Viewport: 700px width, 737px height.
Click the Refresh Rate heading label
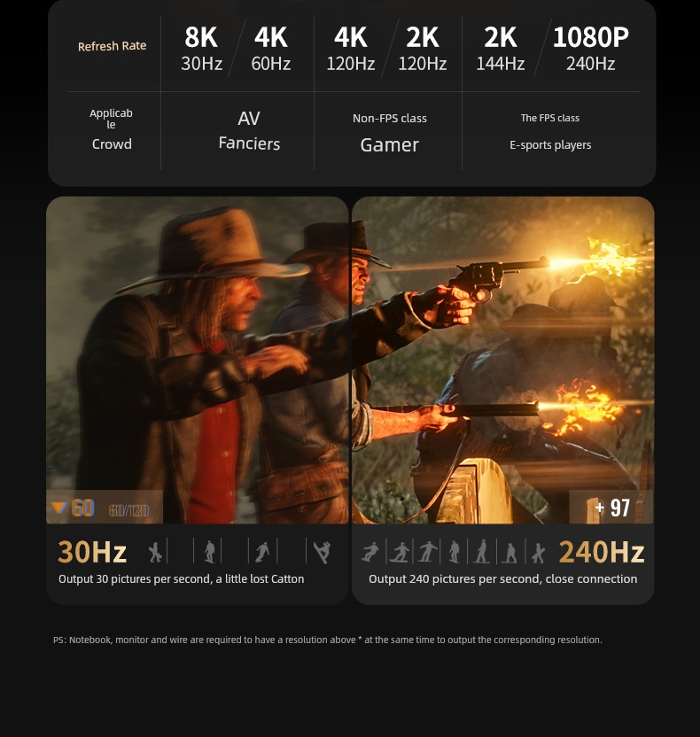tap(112, 46)
